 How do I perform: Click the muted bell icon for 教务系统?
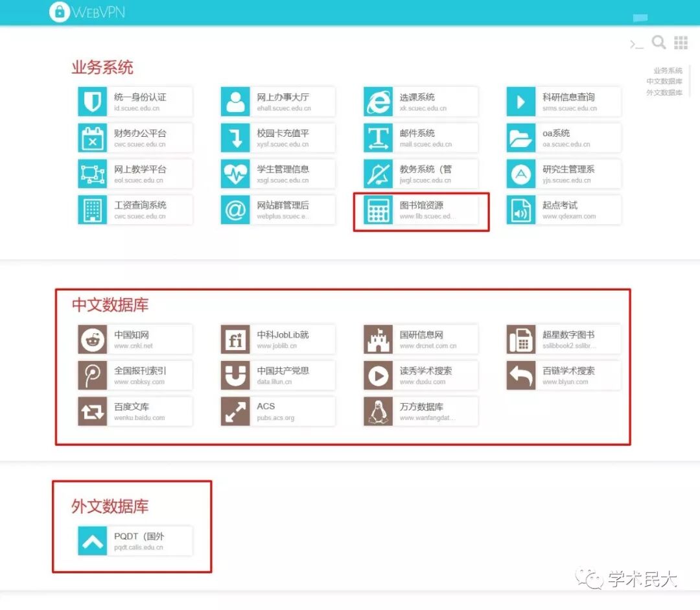(x=378, y=174)
